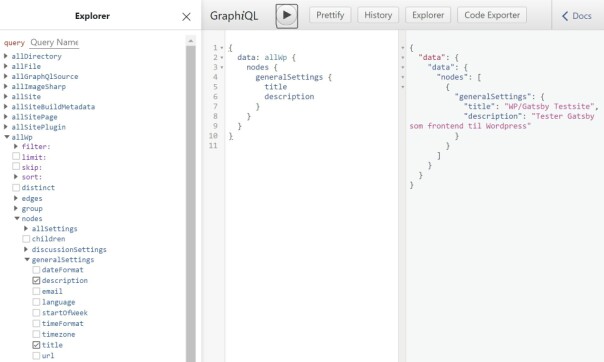Click the "WP/Gatsby Testsite" result value
The width and height of the screenshot is (604, 362).
[549, 106]
